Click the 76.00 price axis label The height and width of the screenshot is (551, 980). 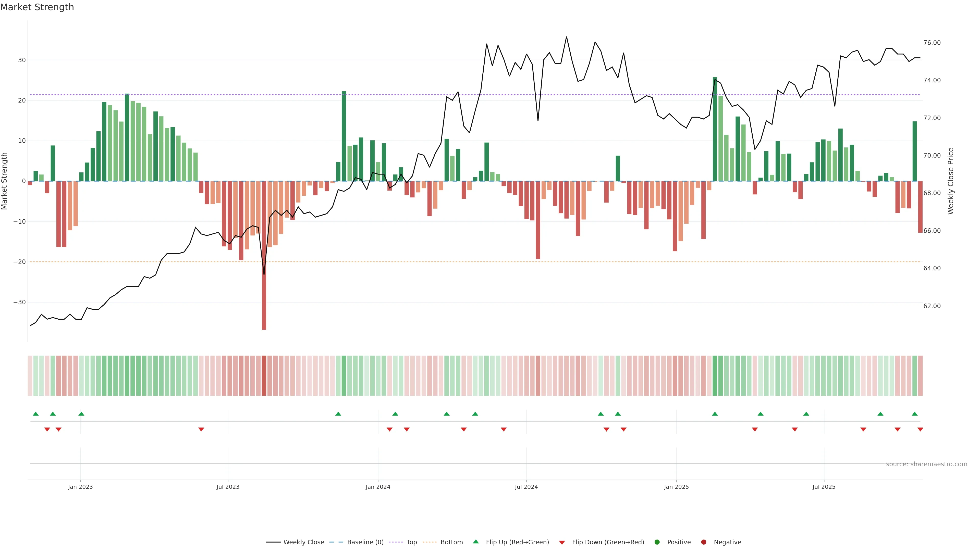pos(932,43)
